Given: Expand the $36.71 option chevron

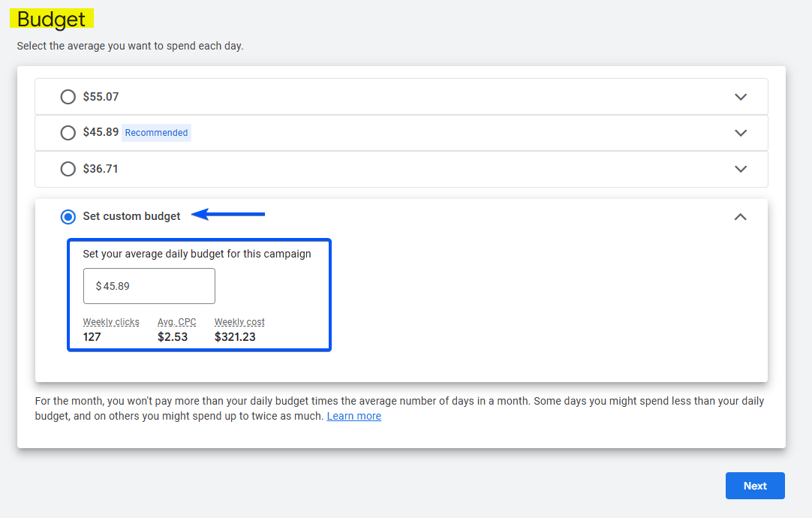Looking at the screenshot, I should [x=741, y=169].
